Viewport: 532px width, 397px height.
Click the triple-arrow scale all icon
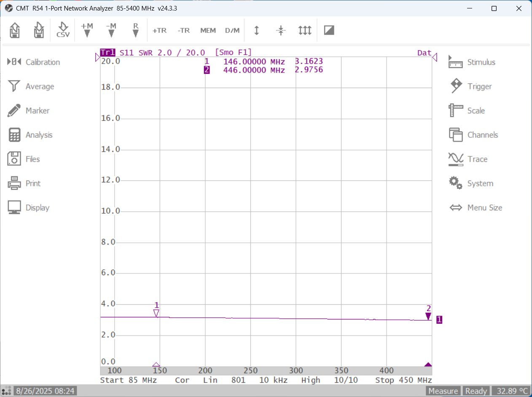point(304,30)
